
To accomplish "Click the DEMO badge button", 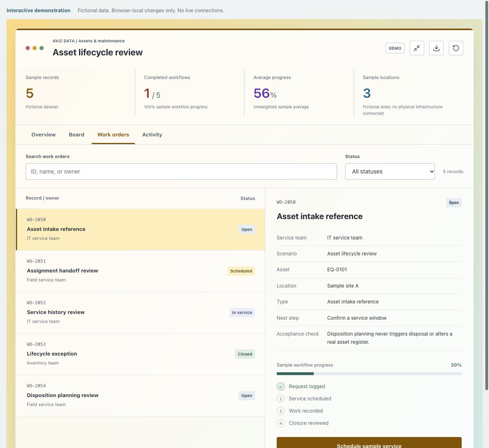I will click(395, 48).
